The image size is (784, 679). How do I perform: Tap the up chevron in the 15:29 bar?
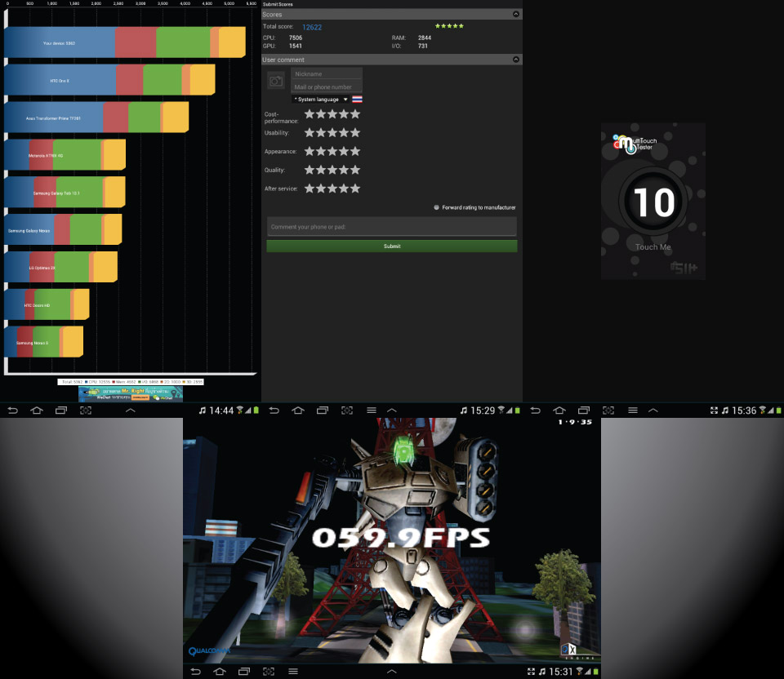[x=392, y=411]
